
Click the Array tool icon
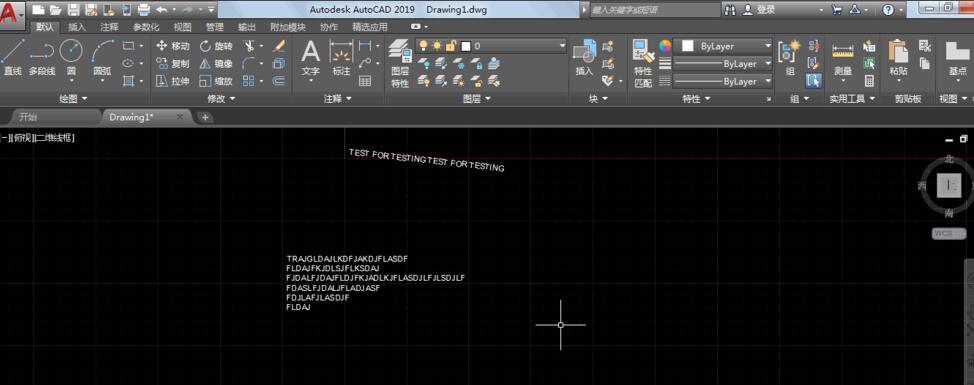pos(248,81)
